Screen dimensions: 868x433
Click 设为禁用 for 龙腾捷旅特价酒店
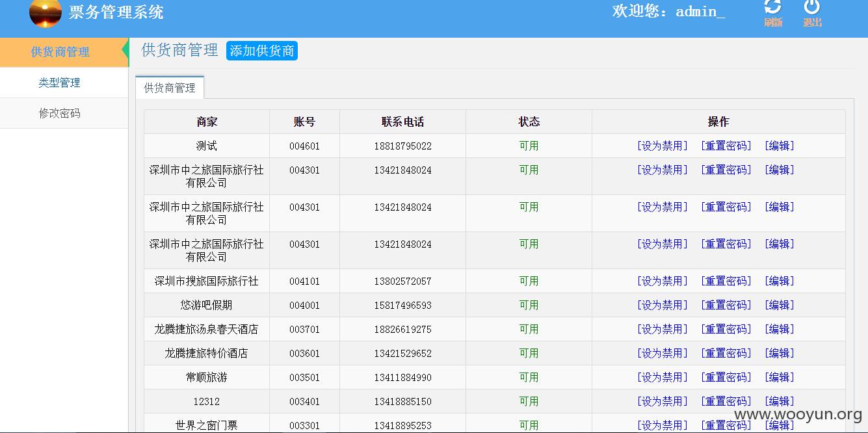coord(662,353)
